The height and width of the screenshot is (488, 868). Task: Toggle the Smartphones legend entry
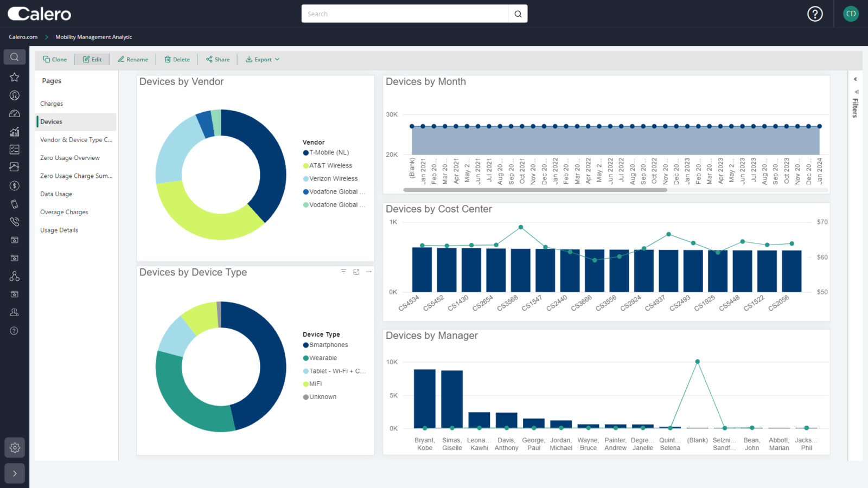(328, 344)
